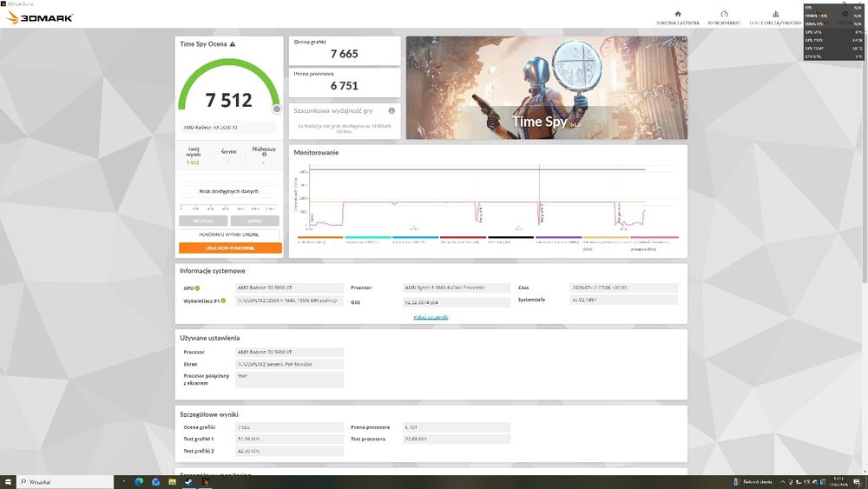
Task: Toggle the yellow chart legend series
Action: tap(606, 240)
